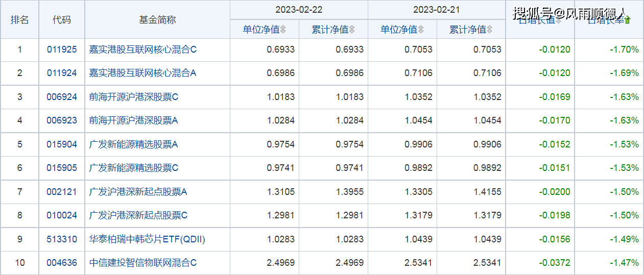Screen dimensions: 644x275
Task: Click sort icon beside 2023-02-21 单位净值
Action: pyautogui.click(x=421, y=30)
